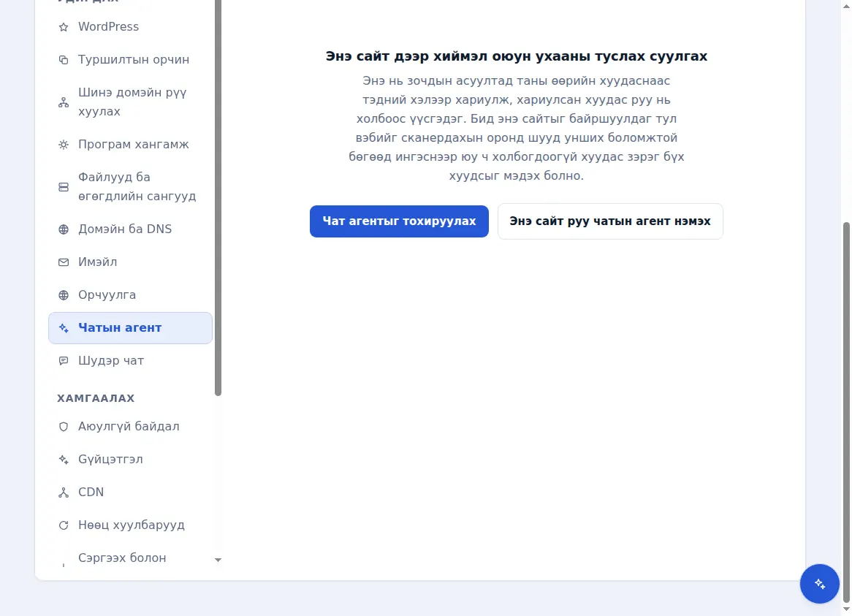852x616 pixels.
Task: Open Аюулгүй байдал page
Action: click(x=130, y=427)
